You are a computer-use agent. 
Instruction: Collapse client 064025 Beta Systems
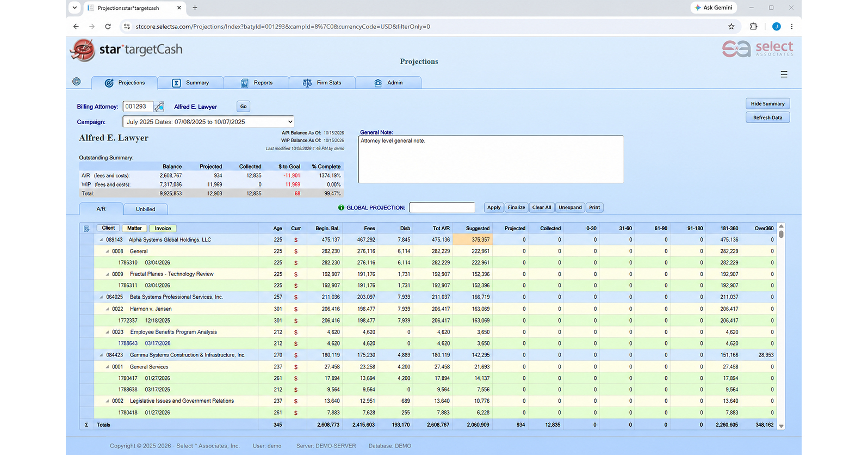[x=101, y=297]
